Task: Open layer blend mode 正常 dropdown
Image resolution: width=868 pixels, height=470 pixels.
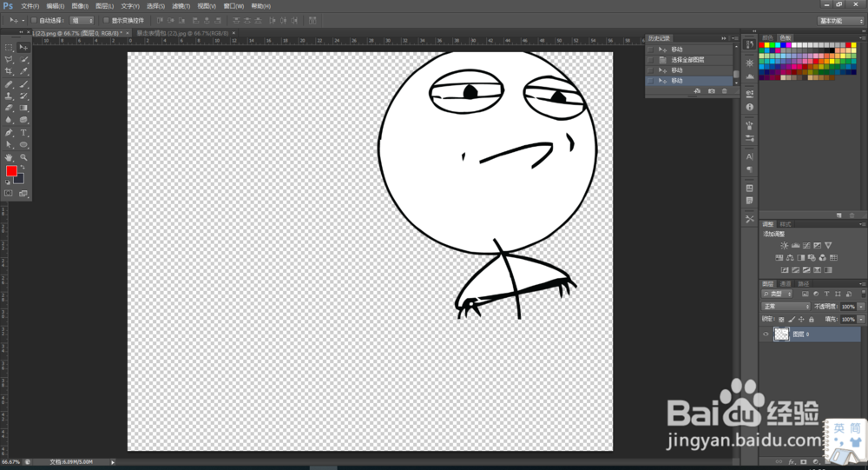Action: (x=786, y=307)
